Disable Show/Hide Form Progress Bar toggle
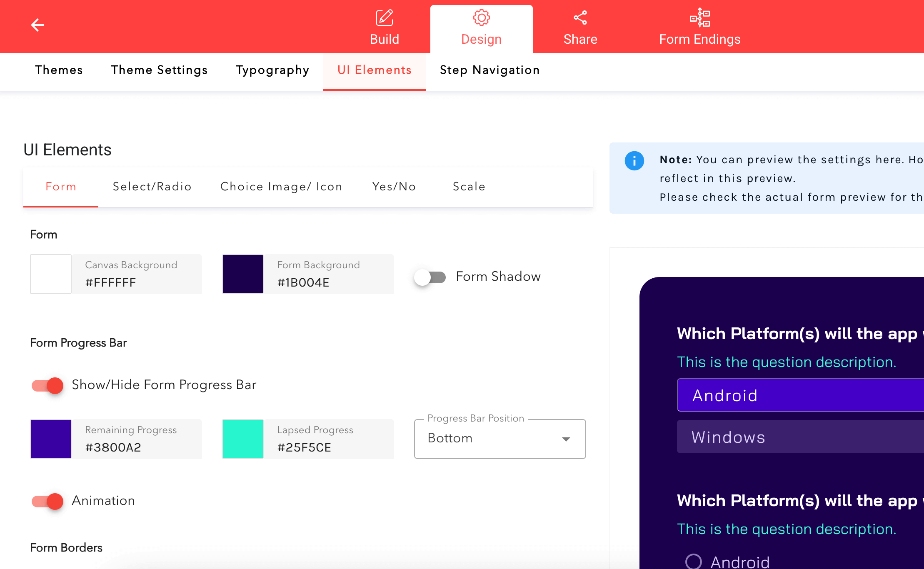Viewport: 924px width, 569px height. coord(47,385)
